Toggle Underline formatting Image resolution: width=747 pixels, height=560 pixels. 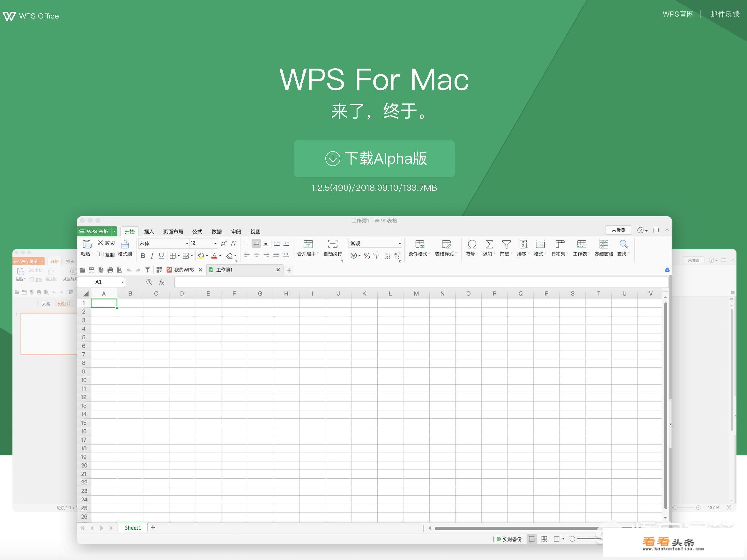click(x=161, y=255)
